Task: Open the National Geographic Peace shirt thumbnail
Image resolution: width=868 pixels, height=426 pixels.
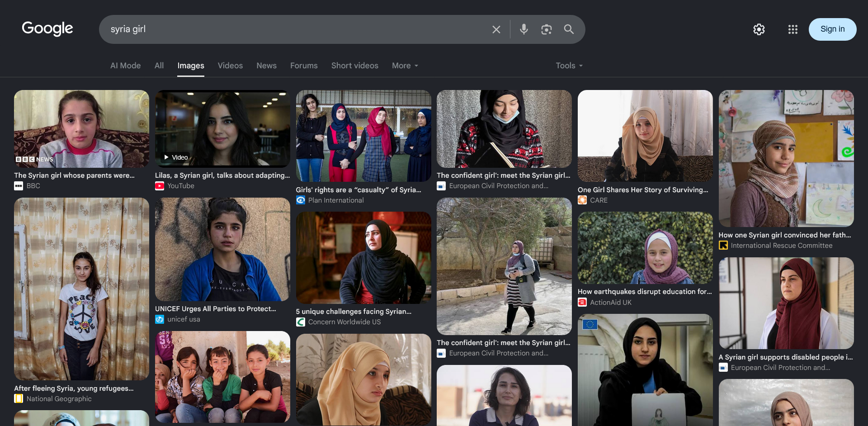Action: point(81,289)
